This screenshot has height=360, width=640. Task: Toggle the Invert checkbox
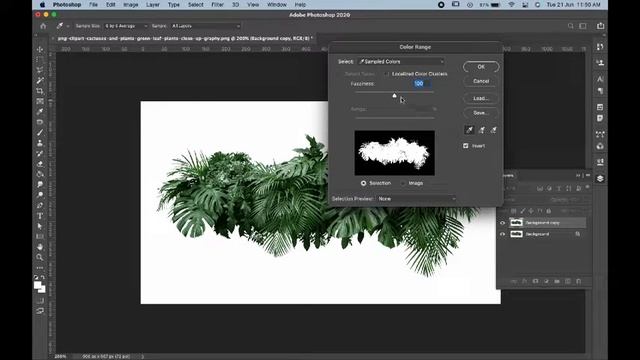pos(466,146)
